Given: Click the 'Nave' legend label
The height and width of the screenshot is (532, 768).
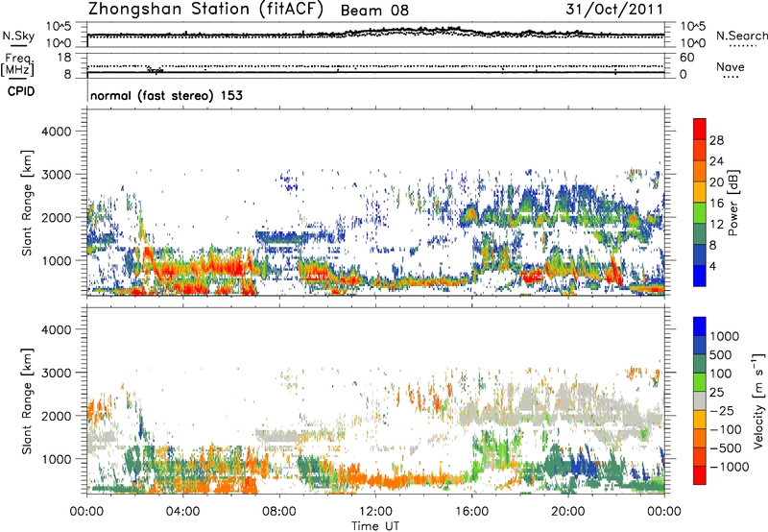Looking at the screenshot, I should (x=730, y=66).
